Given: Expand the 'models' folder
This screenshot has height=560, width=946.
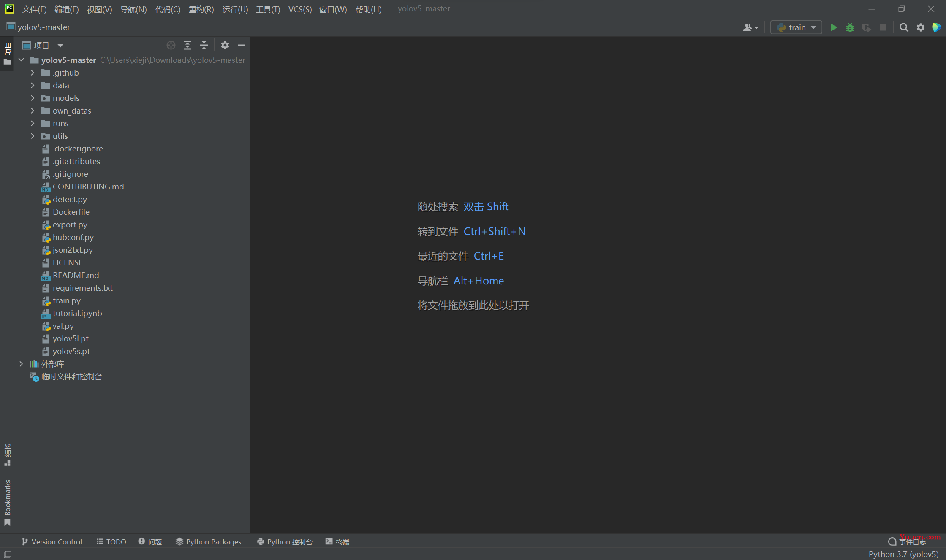Looking at the screenshot, I should (32, 98).
